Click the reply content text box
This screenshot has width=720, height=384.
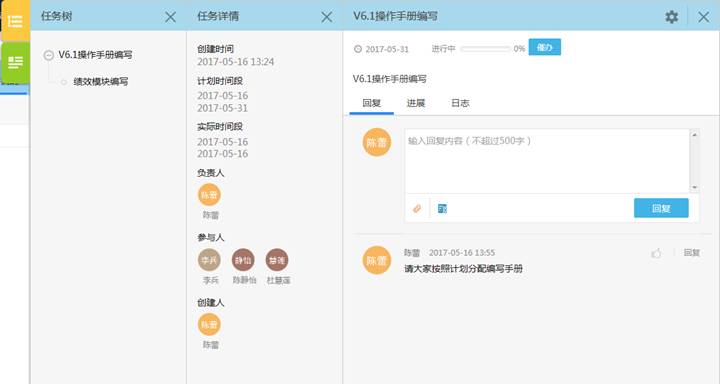547,161
